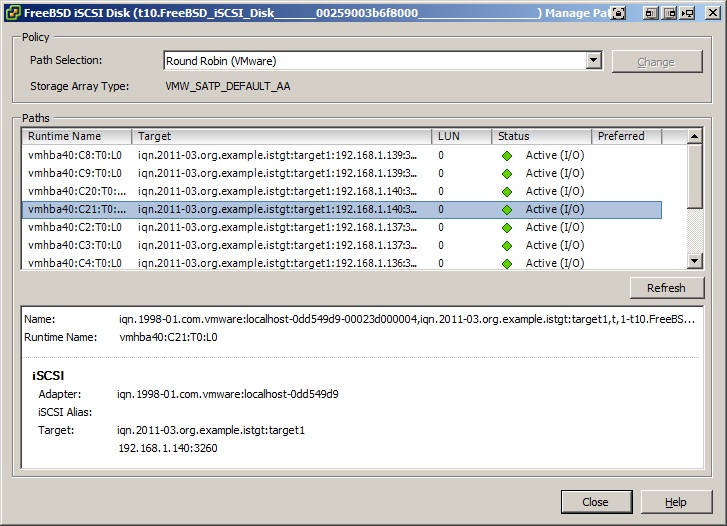Click Active (I/O) text in vmhba40:C2 row
The image size is (727, 526).
point(555,227)
